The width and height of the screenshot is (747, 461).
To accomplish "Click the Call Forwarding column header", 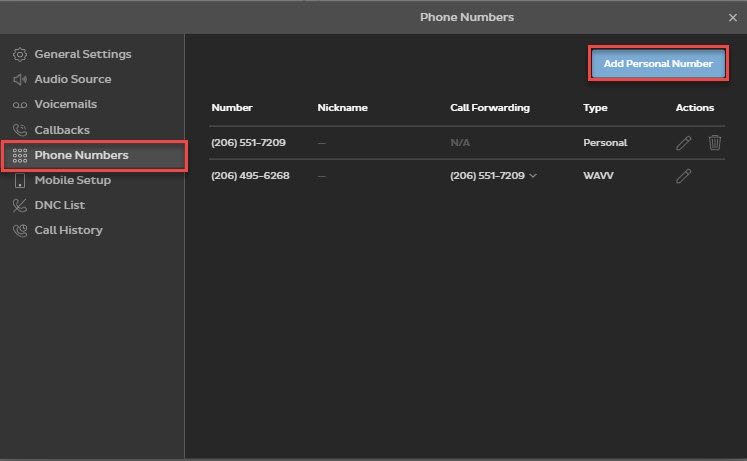I will (490, 108).
